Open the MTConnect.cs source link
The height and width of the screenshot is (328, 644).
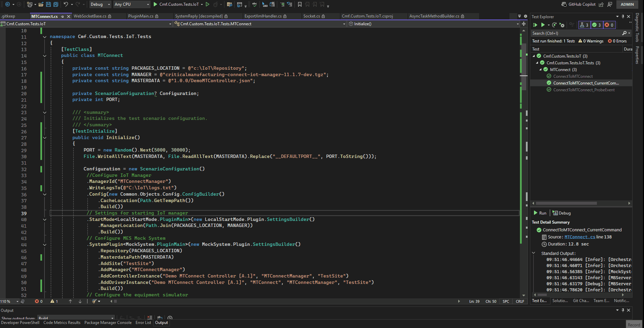point(580,237)
